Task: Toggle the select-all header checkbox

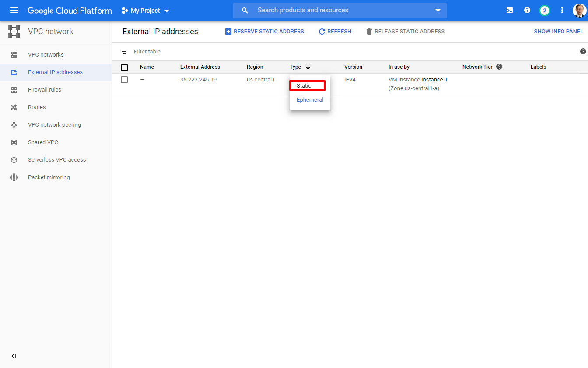Action: pyautogui.click(x=124, y=67)
